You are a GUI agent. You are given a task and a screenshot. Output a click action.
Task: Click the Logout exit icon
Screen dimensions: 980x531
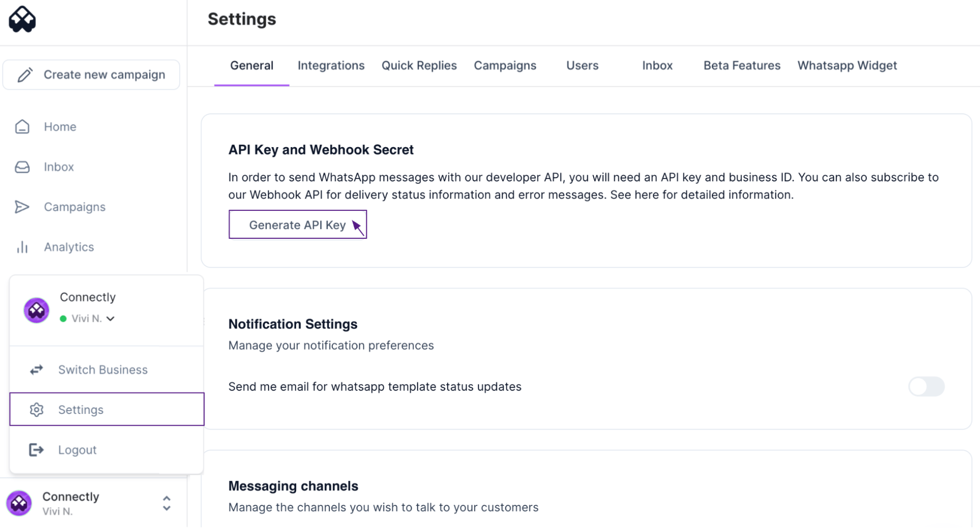coord(36,450)
